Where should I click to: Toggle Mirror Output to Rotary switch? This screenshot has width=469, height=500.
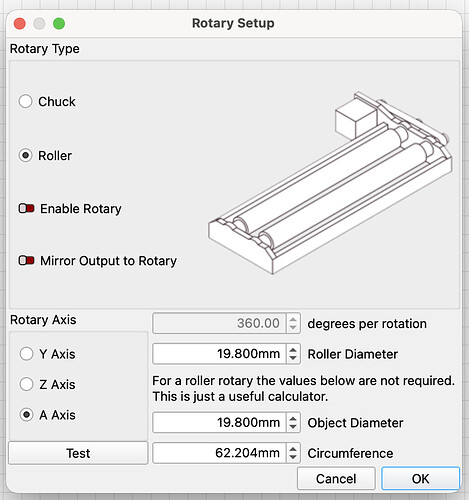(27, 260)
